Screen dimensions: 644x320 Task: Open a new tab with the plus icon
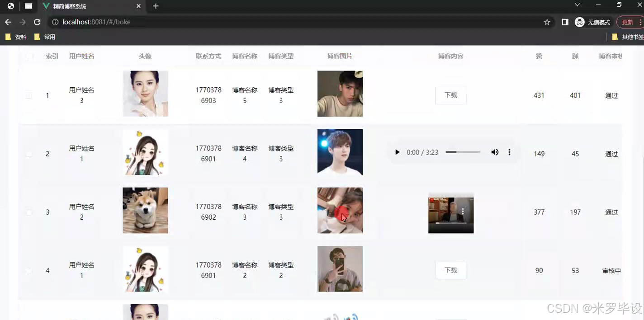pos(156,6)
